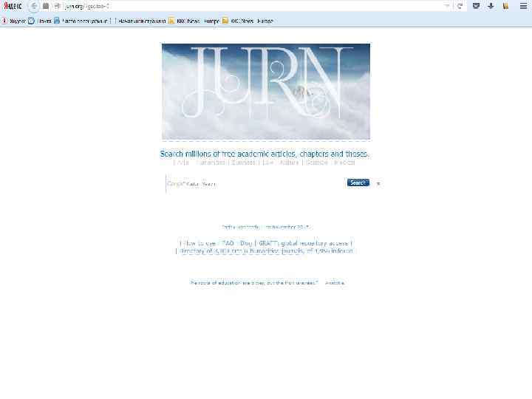Clear the search box with the x icon
Viewport: 532px width, 399px height.
tap(378, 183)
